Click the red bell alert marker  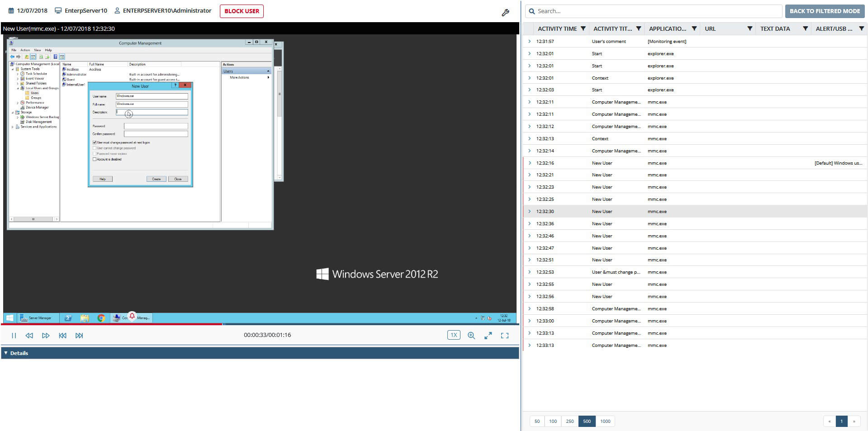click(x=132, y=316)
